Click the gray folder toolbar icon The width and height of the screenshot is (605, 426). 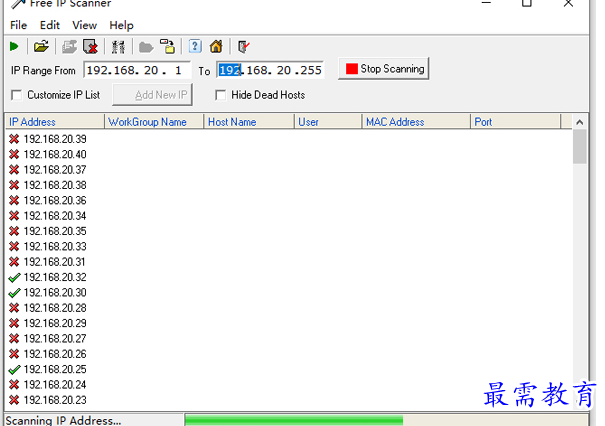coord(146,47)
